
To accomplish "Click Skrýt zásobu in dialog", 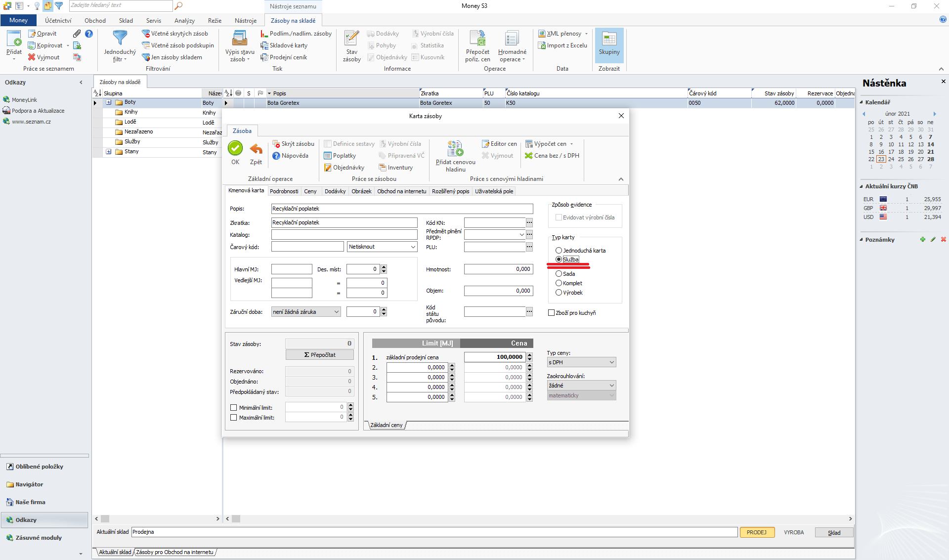I will (294, 144).
